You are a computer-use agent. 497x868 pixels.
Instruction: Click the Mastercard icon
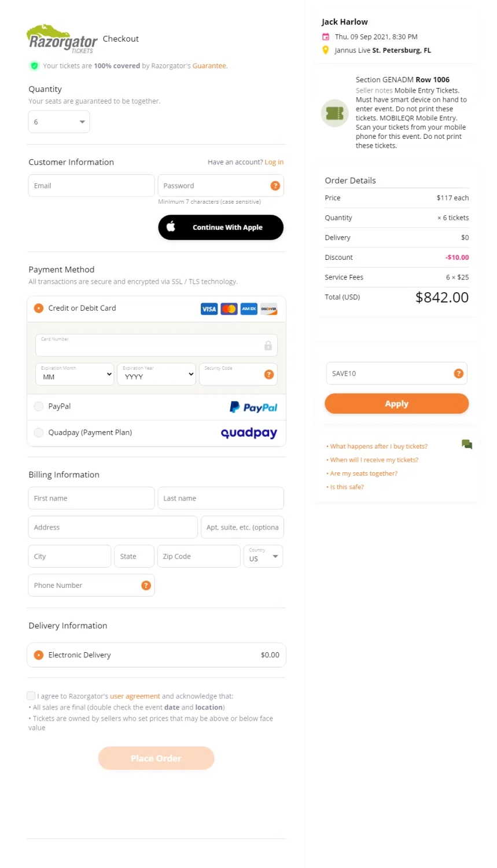229,309
